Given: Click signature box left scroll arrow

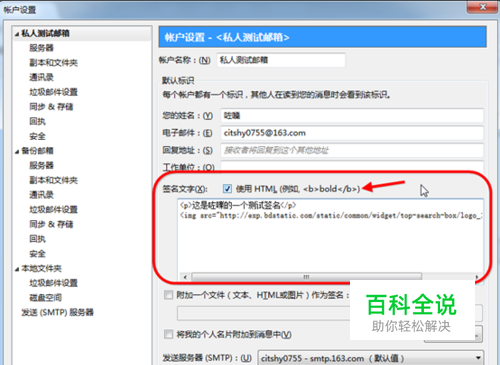Looking at the screenshot, I should tap(185, 277).
